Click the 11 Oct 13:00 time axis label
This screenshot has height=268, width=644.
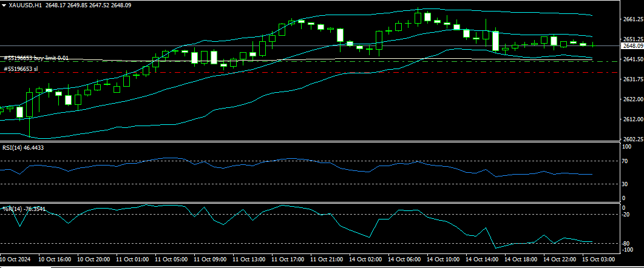pos(250,259)
